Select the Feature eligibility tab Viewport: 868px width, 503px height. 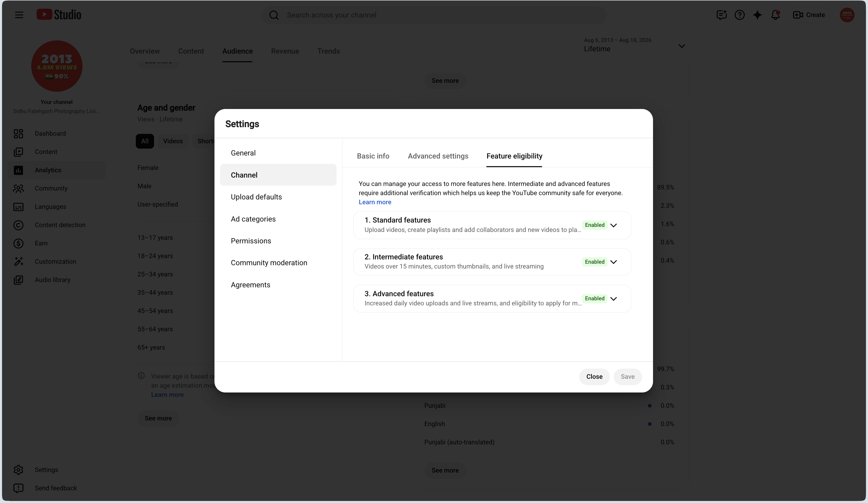coord(514,156)
